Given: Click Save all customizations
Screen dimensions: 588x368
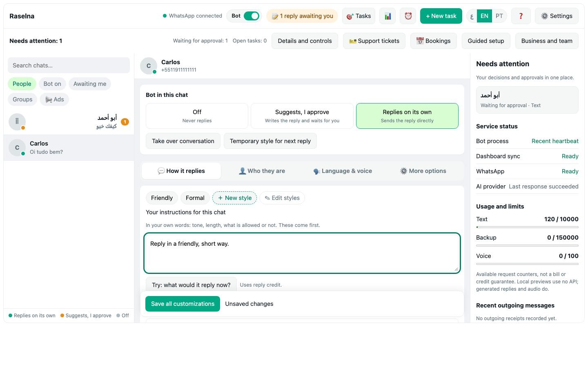Looking at the screenshot, I should pyautogui.click(x=183, y=304).
